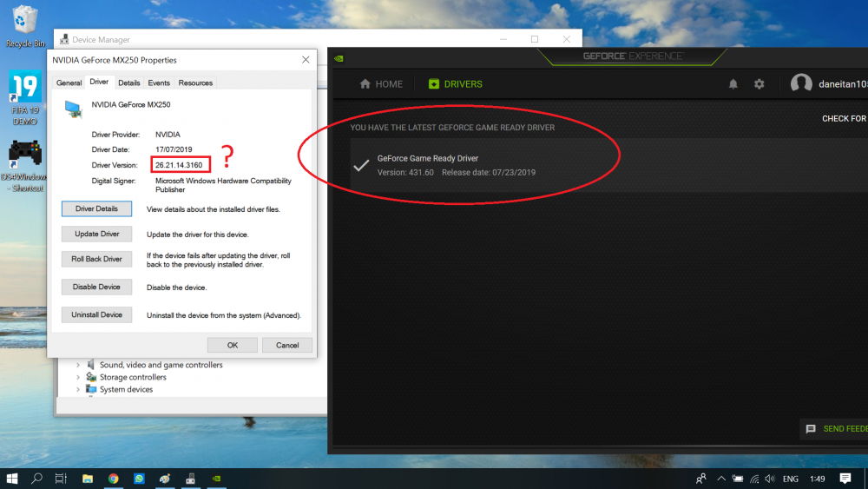Open Task View from the taskbar
The height and width of the screenshot is (489, 868).
pos(61,479)
